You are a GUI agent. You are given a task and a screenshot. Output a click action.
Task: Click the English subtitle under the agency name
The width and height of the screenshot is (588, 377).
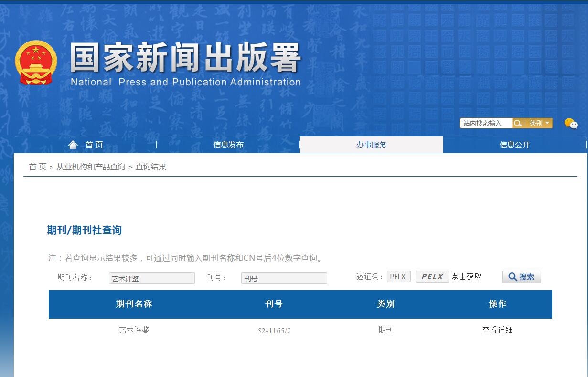pos(185,82)
